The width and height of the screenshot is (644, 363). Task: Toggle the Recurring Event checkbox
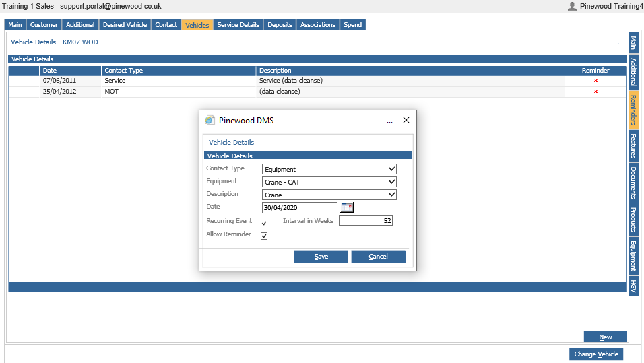pos(264,222)
